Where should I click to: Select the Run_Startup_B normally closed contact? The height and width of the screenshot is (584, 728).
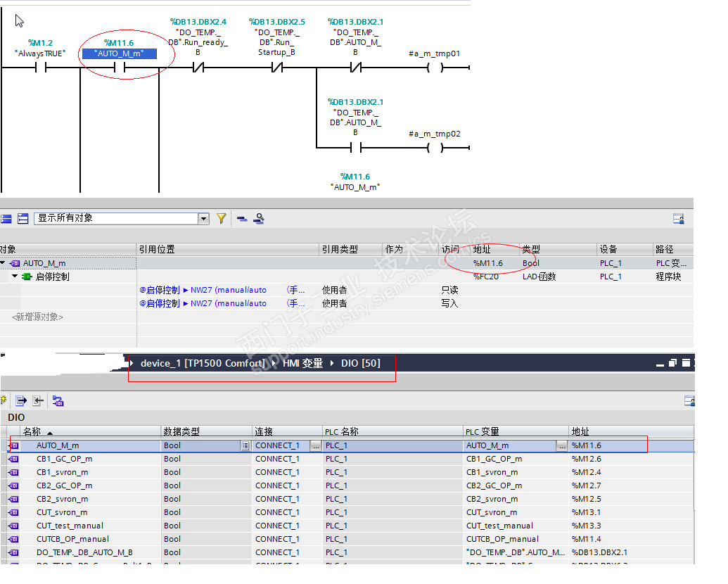point(277,68)
